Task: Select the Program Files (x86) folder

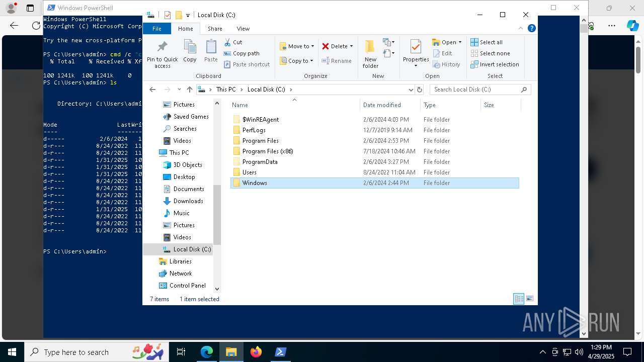Action: pos(375,151)
